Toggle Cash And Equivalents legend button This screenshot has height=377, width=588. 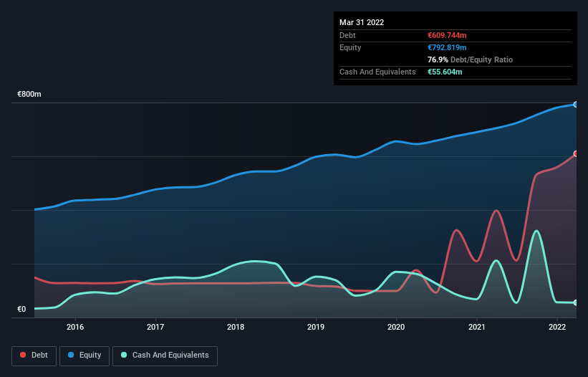(165, 355)
